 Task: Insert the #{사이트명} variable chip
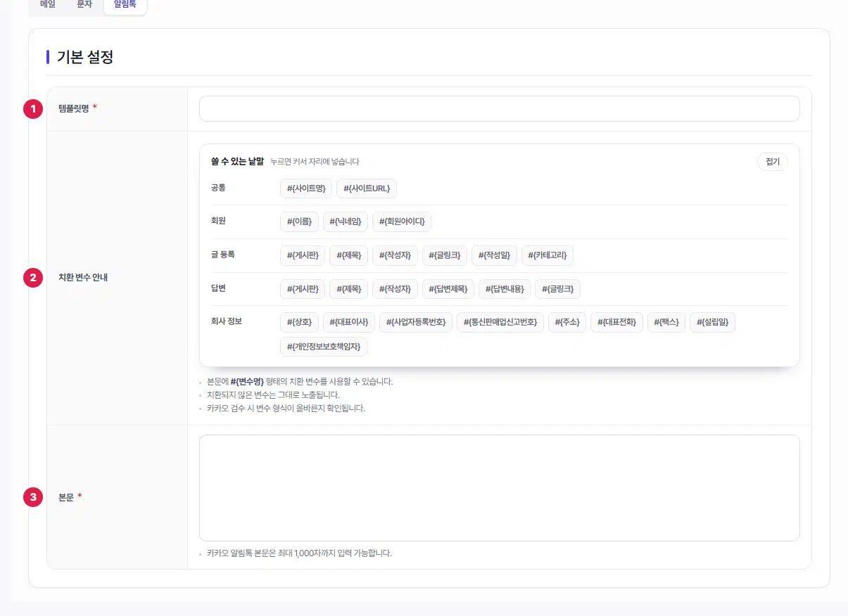tap(306, 188)
